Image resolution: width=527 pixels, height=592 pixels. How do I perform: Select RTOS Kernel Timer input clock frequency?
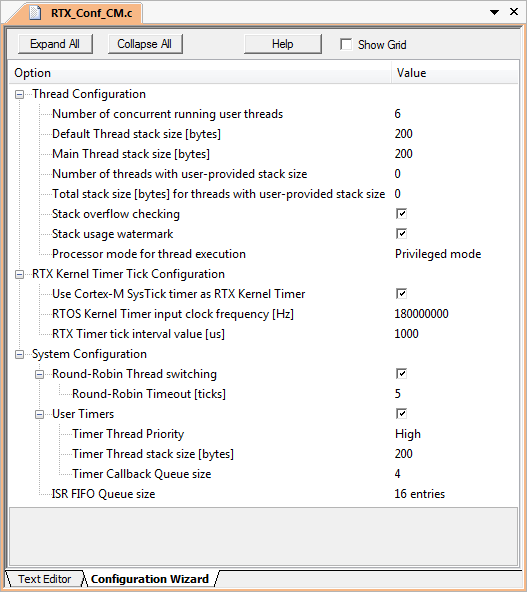[x=173, y=314]
